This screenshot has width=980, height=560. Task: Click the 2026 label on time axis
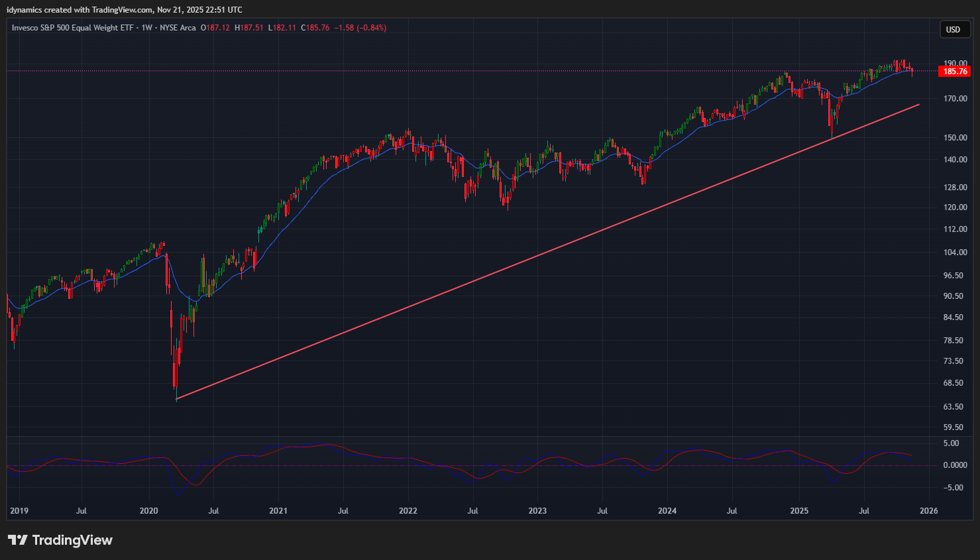(x=929, y=511)
